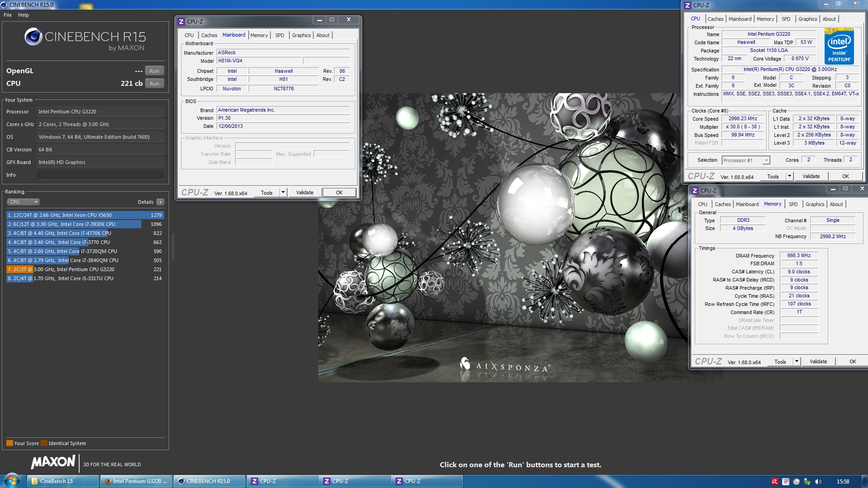Open the Help menu in Cinebench
This screenshot has height=488, width=868.
point(24,15)
